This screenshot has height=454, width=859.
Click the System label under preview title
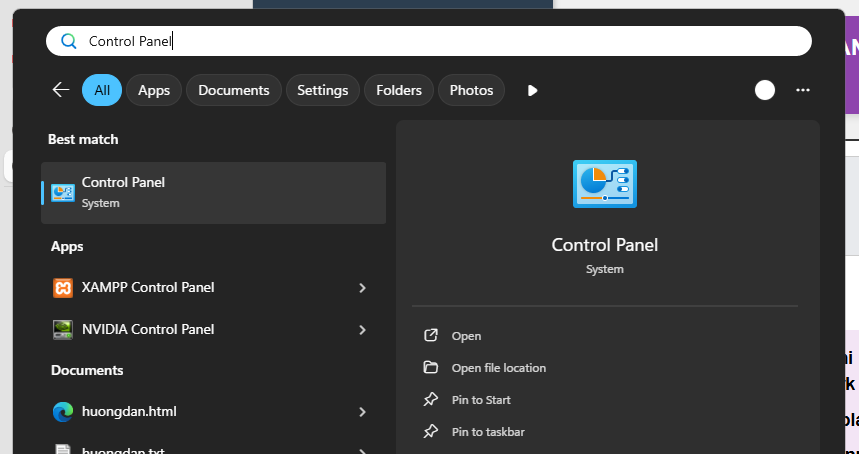click(605, 269)
